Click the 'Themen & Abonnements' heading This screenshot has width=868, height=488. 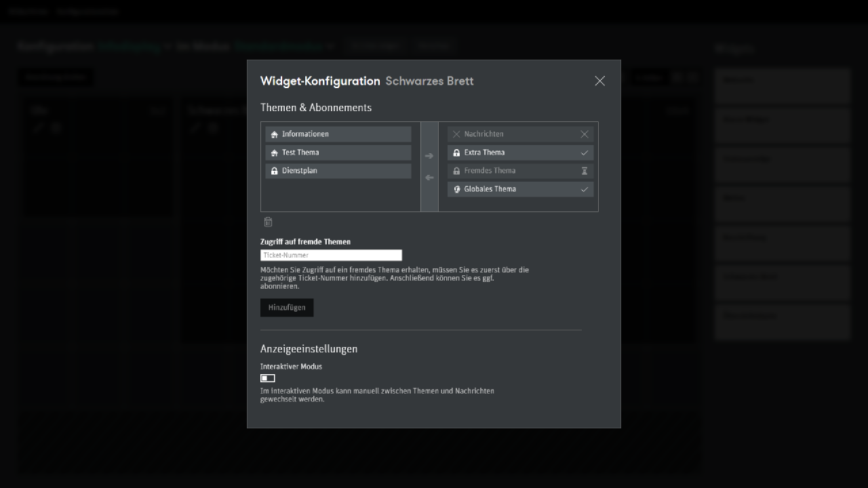(x=316, y=107)
